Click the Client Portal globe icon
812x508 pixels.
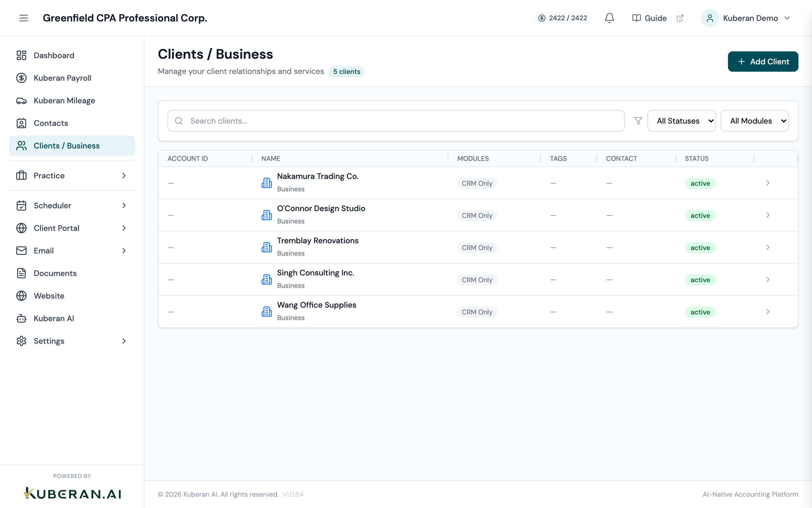(x=21, y=228)
